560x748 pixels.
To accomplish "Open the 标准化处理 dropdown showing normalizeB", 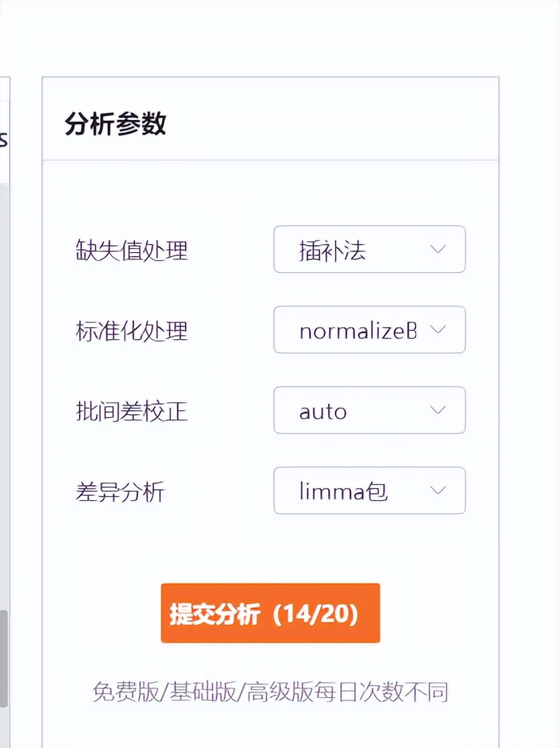I will (x=369, y=330).
